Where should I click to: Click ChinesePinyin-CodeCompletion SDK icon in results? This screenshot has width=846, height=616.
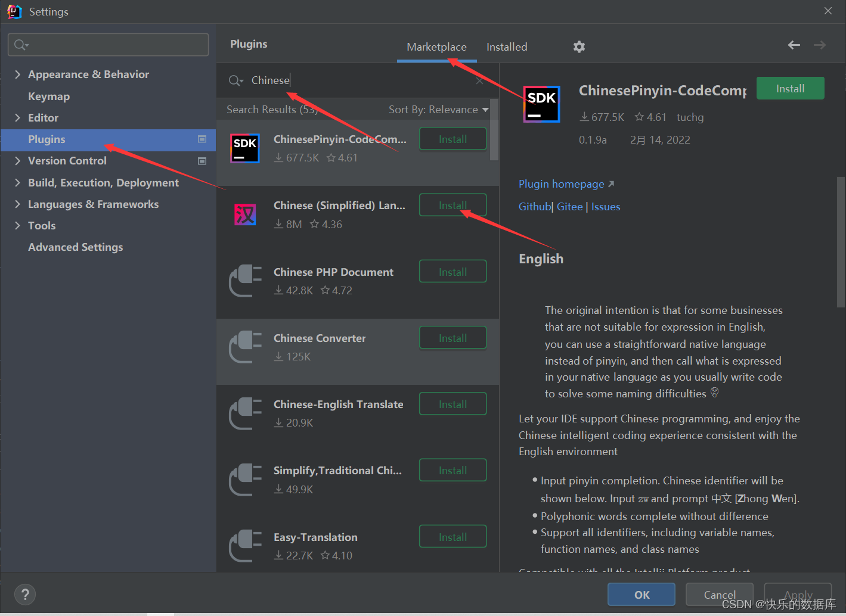point(245,148)
